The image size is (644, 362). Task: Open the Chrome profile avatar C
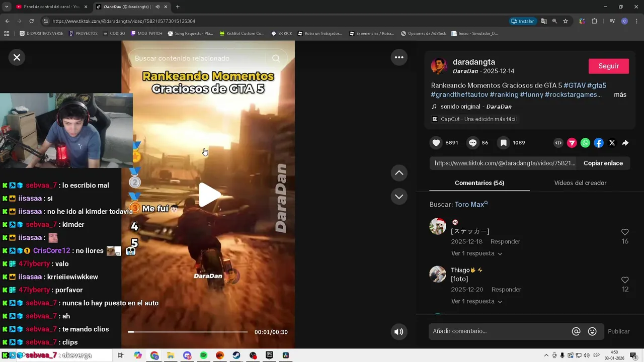click(624, 21)
